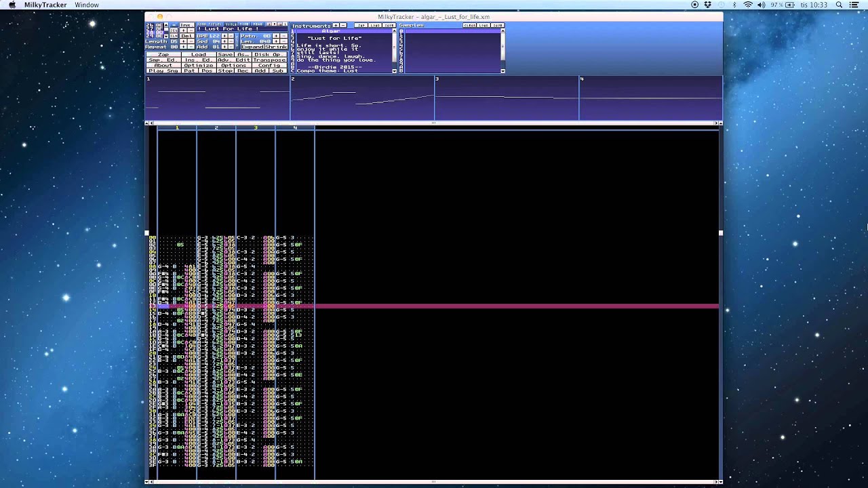Open the About screen
Viewport: 868px width, 488px height.
163,65
